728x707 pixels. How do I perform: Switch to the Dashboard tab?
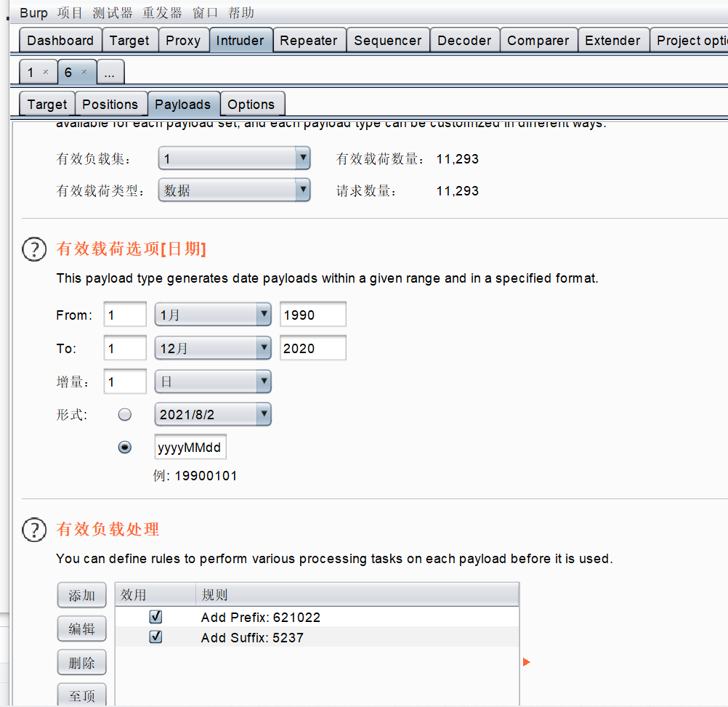tap(60, 41)
